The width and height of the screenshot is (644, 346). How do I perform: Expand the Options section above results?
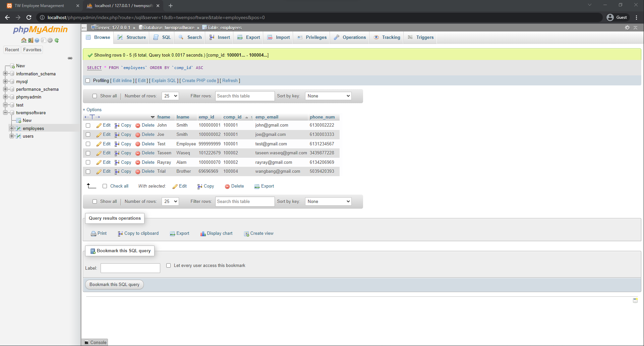point(92,110)
